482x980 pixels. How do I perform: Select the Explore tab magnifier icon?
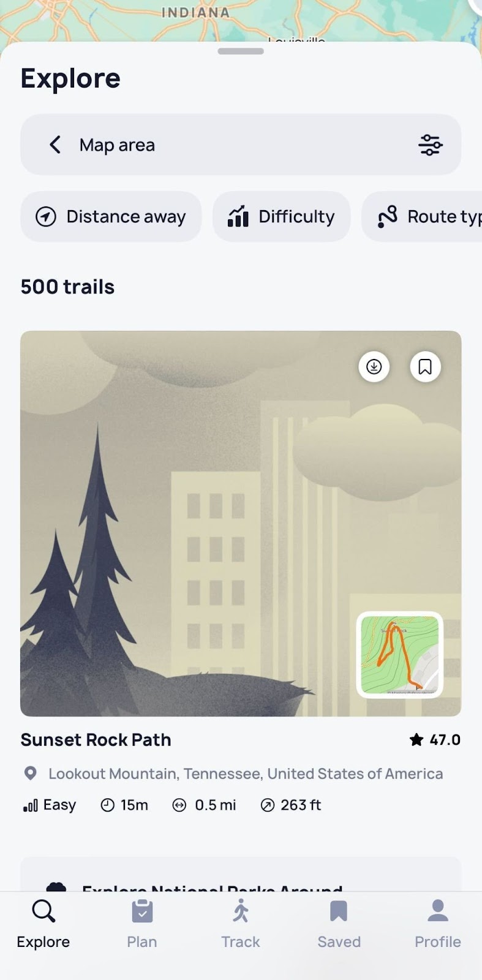click(x=43, y=911)
